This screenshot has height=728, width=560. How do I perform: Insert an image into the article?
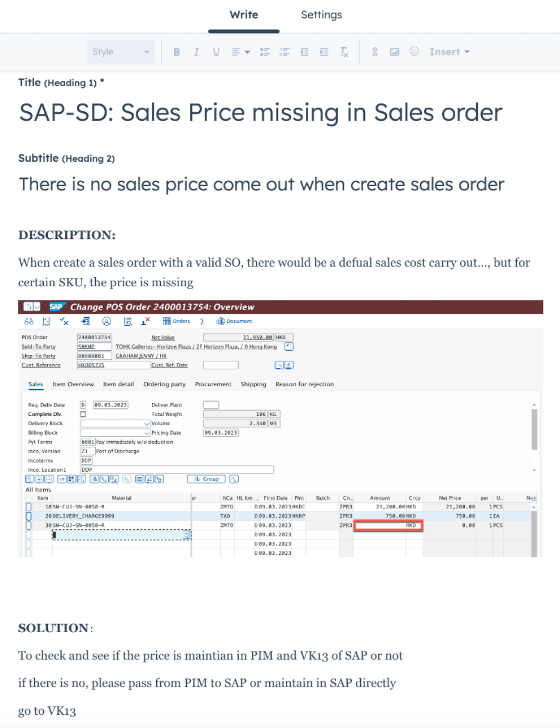(394, 52)
